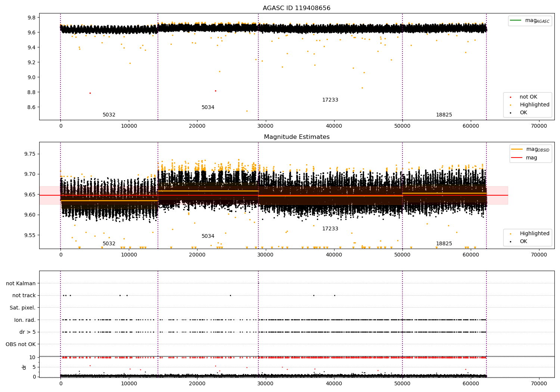The width and height of the screenshot is (560, 392).
Task: Click the red 'not OK' point near 8.8 at left
Action: click(90, 93)
